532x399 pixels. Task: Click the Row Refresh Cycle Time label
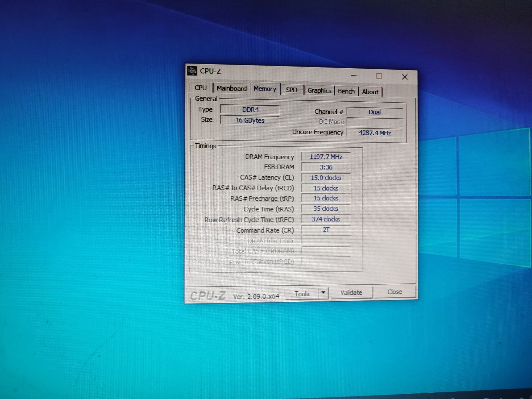[249, 220]
